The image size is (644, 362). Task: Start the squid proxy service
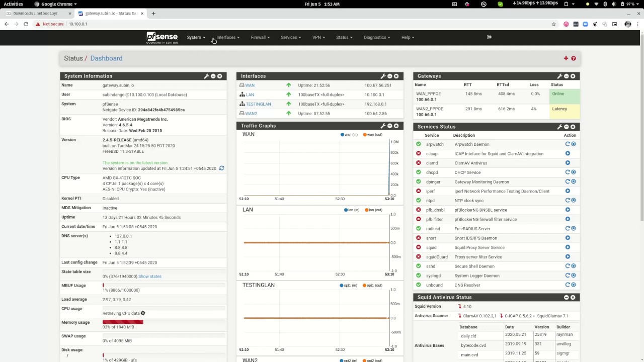tap(568, 247)
